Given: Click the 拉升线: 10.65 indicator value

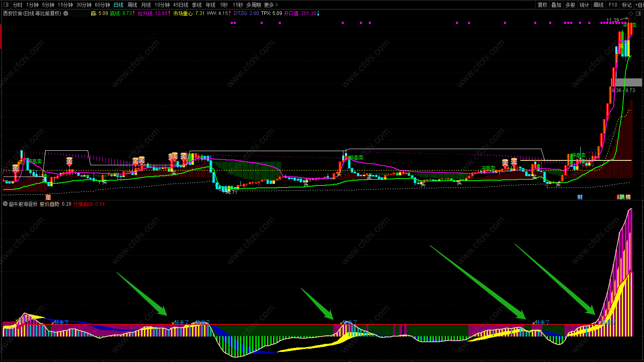Looking at the screenshot, I should (154, 13).
